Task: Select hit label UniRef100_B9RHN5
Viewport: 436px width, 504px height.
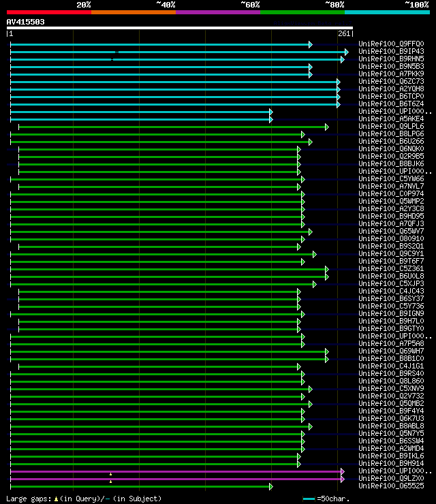Action: tap(391, 59)
